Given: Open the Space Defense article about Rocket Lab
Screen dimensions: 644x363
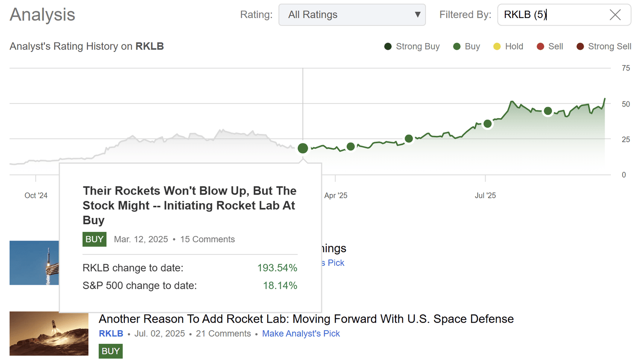Looking at the screenshot, I should (306, 319).
